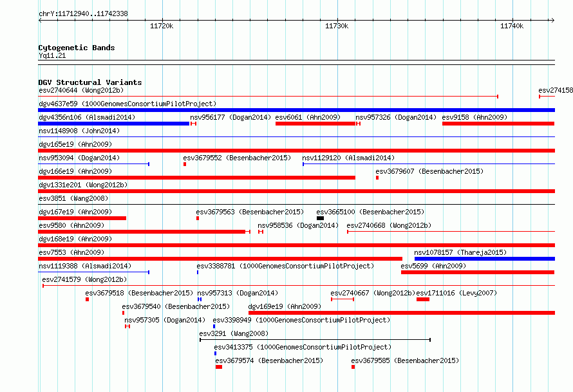The image size is (573, 392).
Task: Click the esv3679540 (Besenbacher2015) red marker
Action: point(123,313)
